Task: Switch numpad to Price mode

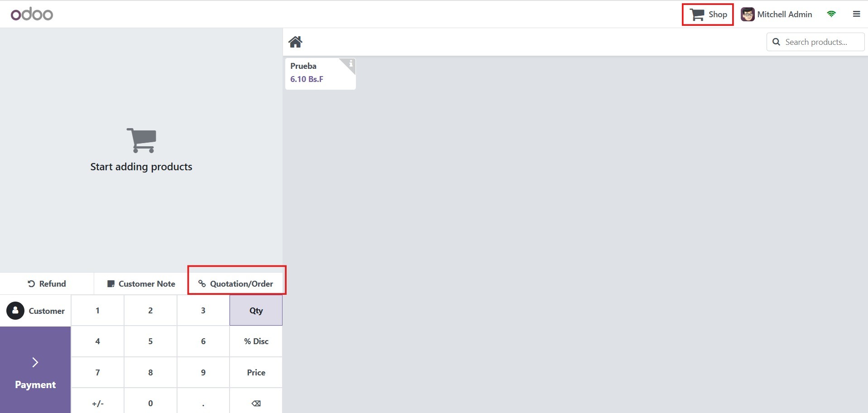Action: [256, 372]
